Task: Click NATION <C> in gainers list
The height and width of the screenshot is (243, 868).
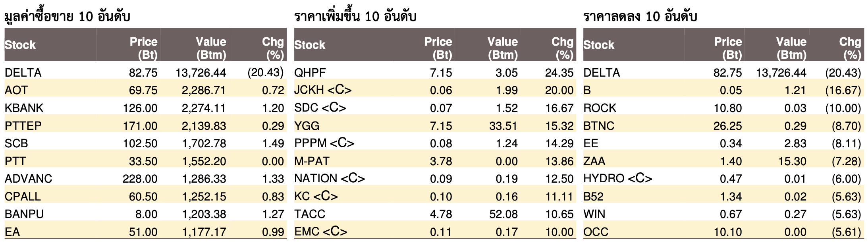Action: [330, 179]
